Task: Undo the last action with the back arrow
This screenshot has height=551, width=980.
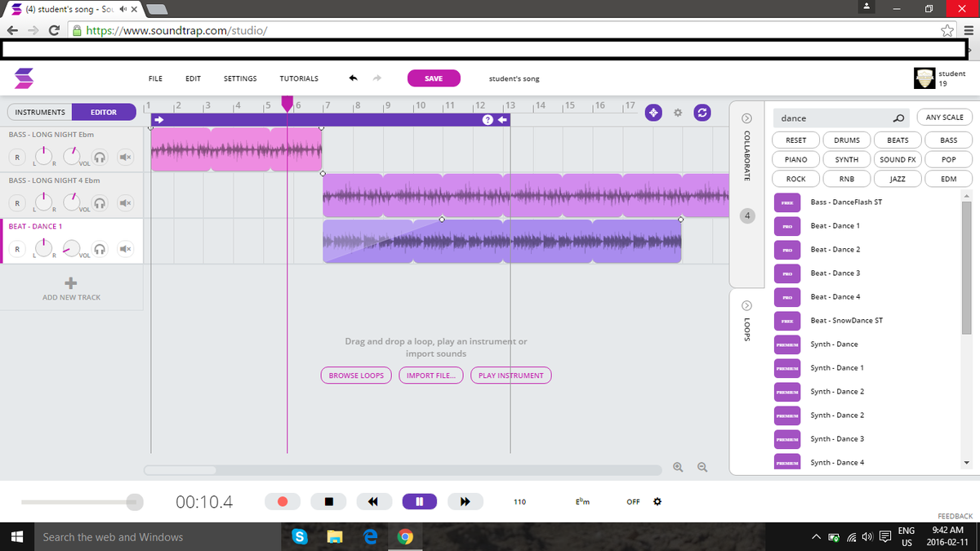Action: [x=354, y=78]
